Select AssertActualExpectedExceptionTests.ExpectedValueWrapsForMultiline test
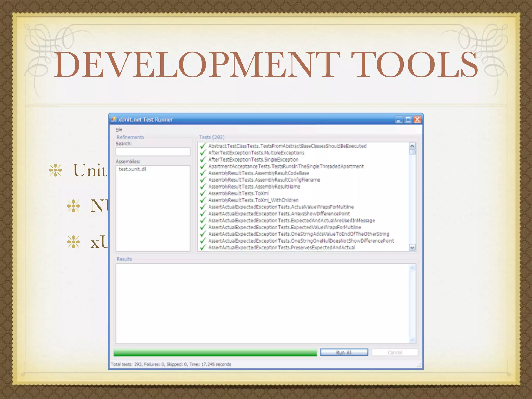The image size is (532, 399). 284,227
